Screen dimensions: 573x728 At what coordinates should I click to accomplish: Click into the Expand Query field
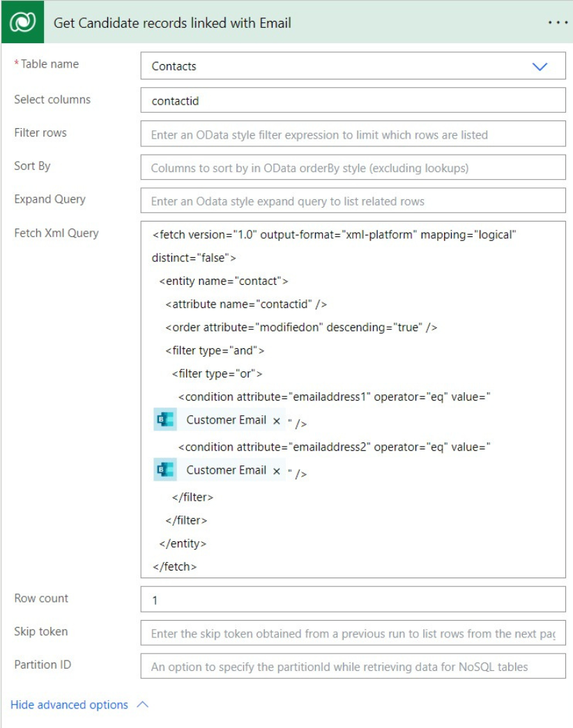pos(353,201)
